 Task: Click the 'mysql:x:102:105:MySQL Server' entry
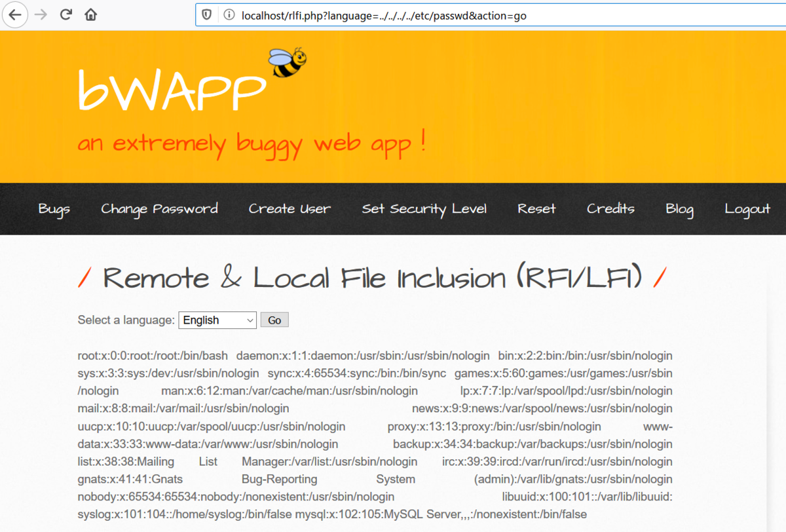coord(441,515)
